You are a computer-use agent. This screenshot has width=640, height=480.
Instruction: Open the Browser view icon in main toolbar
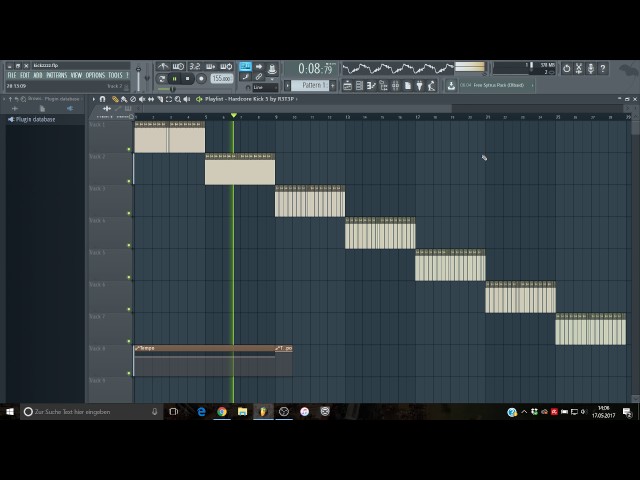[x=383, y=86]
